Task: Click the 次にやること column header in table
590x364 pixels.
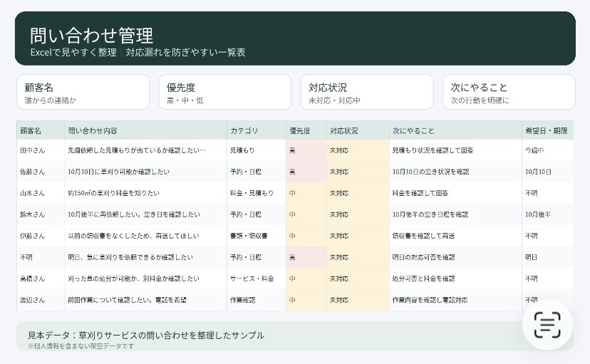Action: 455,130
